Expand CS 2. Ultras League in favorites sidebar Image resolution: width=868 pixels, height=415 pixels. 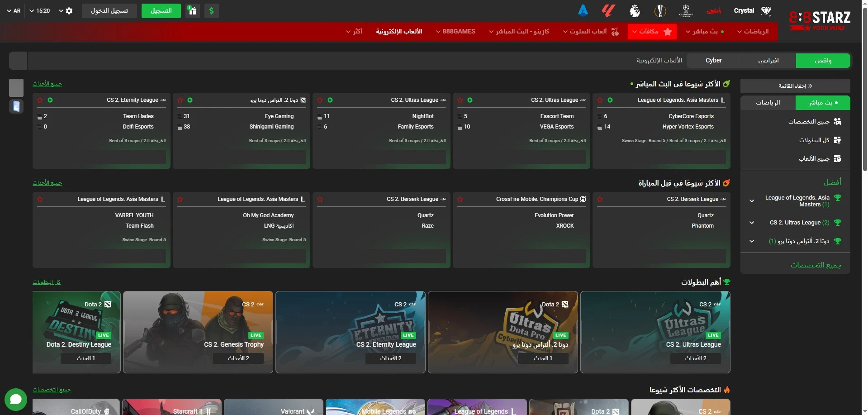[x=752, y=223]
